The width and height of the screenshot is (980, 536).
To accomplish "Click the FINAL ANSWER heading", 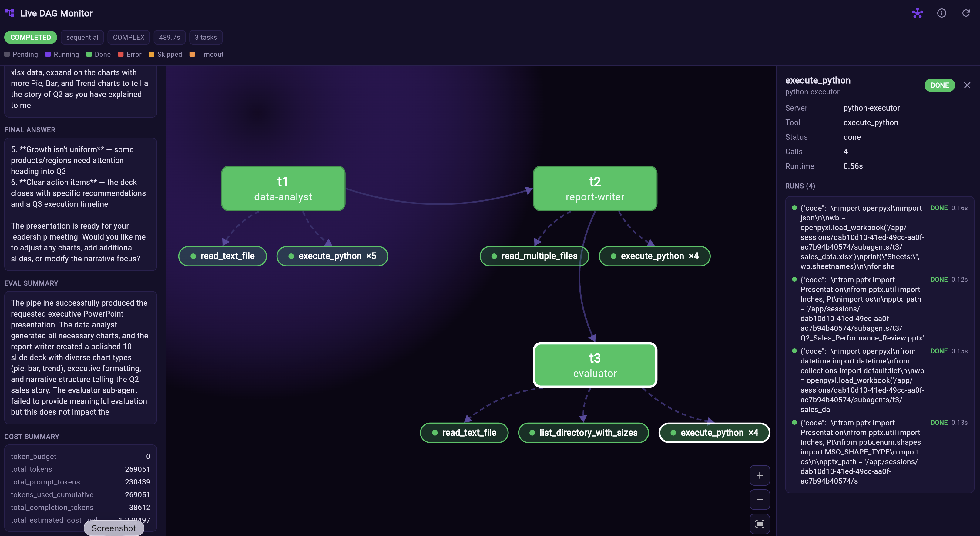I will click(x=30, y=130).
